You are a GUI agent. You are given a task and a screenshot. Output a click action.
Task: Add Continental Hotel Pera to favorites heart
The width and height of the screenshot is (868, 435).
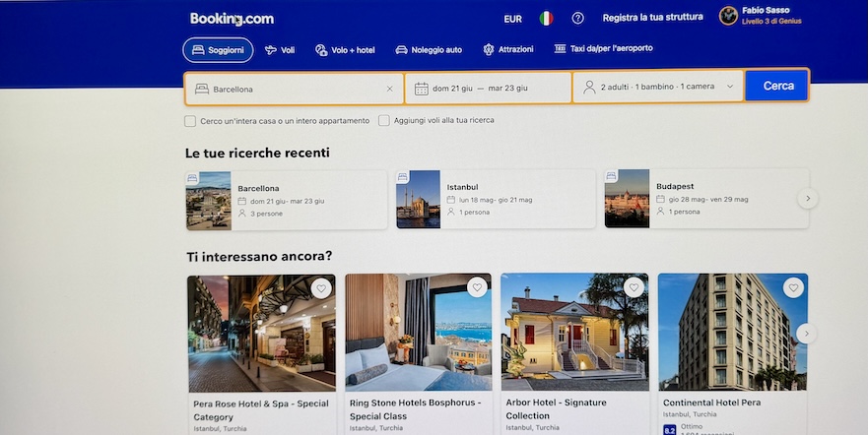tap(793, 288)
